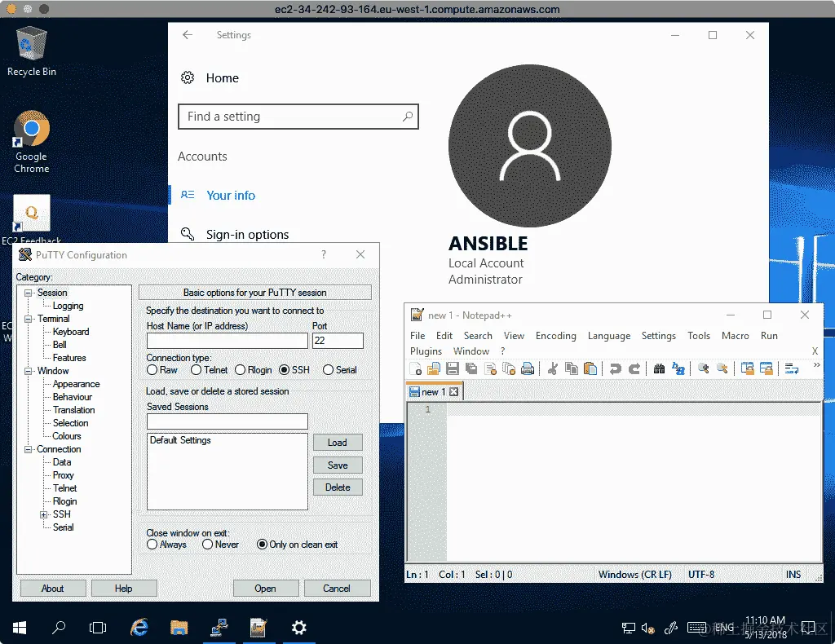Collapse the Connection tree node in PuTTY
This screenshot has width=835, height=644.
click(29, 449)
